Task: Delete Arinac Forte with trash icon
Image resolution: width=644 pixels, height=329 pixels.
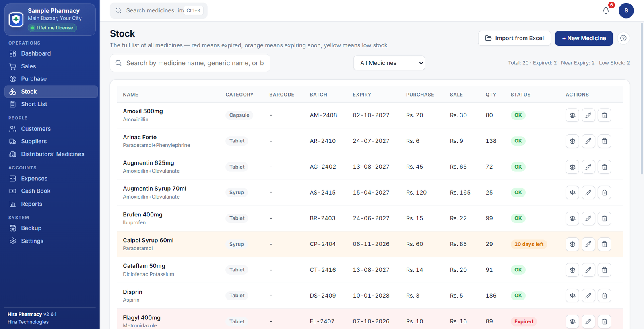Action: point(605,141)
